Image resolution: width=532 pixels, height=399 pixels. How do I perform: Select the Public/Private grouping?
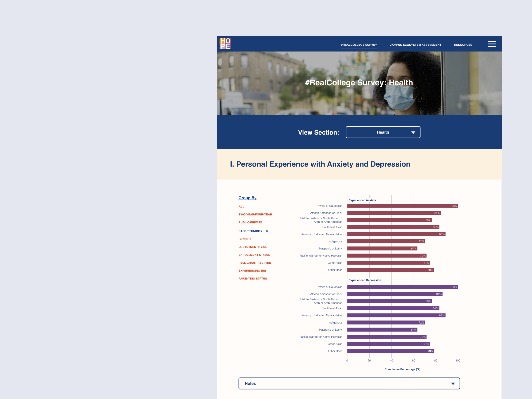pos(250,222)
